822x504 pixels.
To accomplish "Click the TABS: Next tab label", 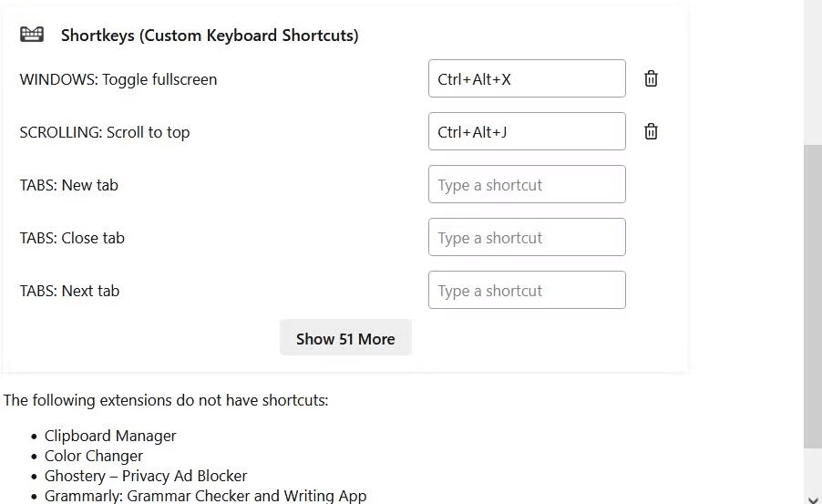I will [x=69, y=291].
